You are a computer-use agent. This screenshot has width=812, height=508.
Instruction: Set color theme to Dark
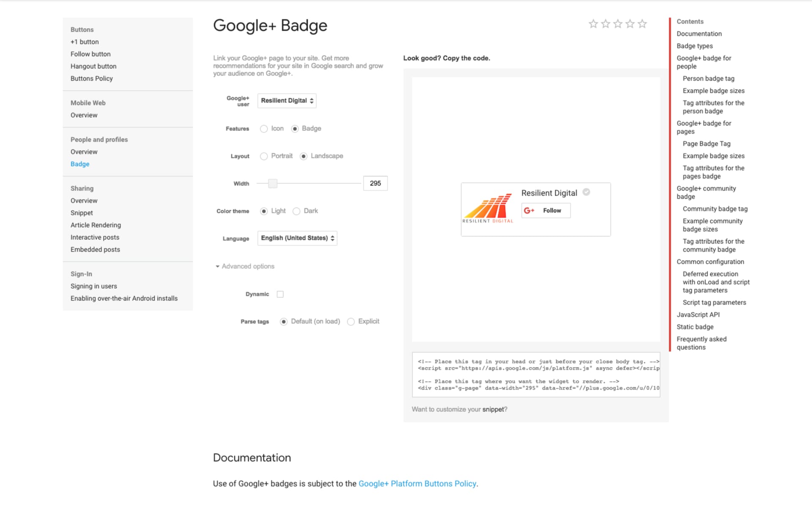tap(296, 211)
